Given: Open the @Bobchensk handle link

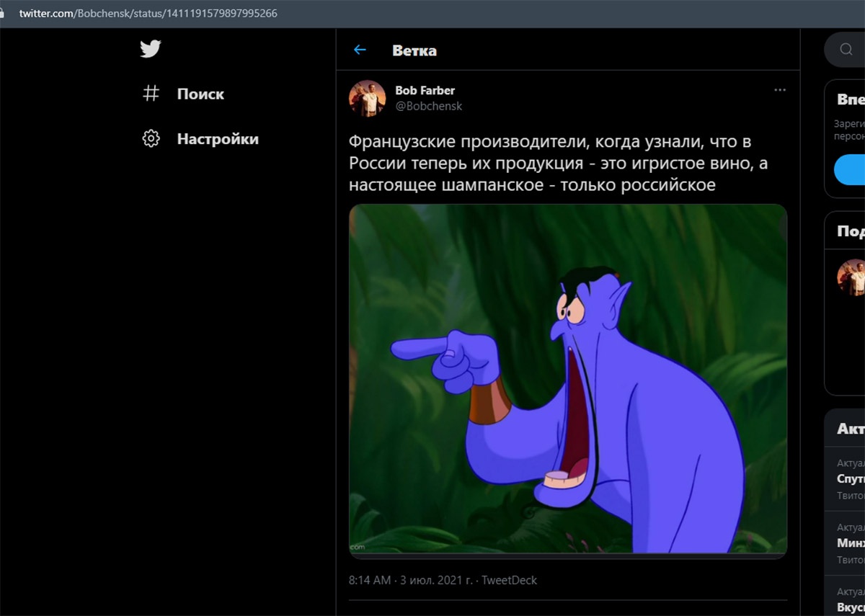Looking at the screenshot, I should tap(429, 106).
